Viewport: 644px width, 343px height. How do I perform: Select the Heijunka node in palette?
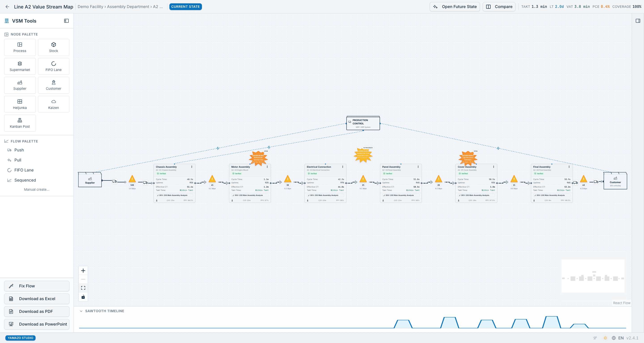pyautogui.click(x=20, y=104)
